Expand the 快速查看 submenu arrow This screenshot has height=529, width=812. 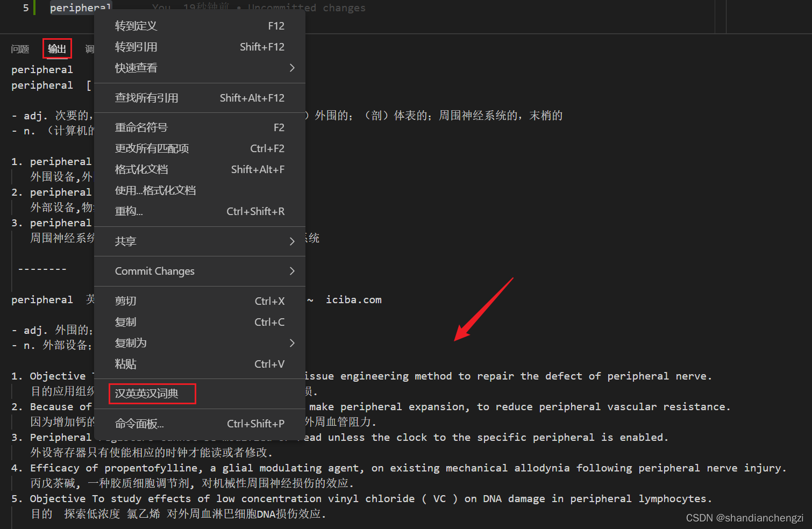tap(292, 68)
